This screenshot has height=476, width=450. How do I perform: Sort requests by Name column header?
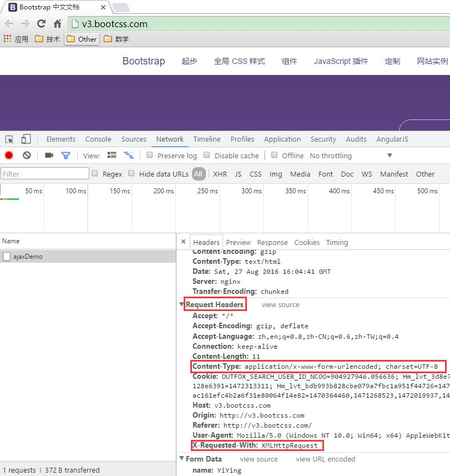(x=88, y=241)
